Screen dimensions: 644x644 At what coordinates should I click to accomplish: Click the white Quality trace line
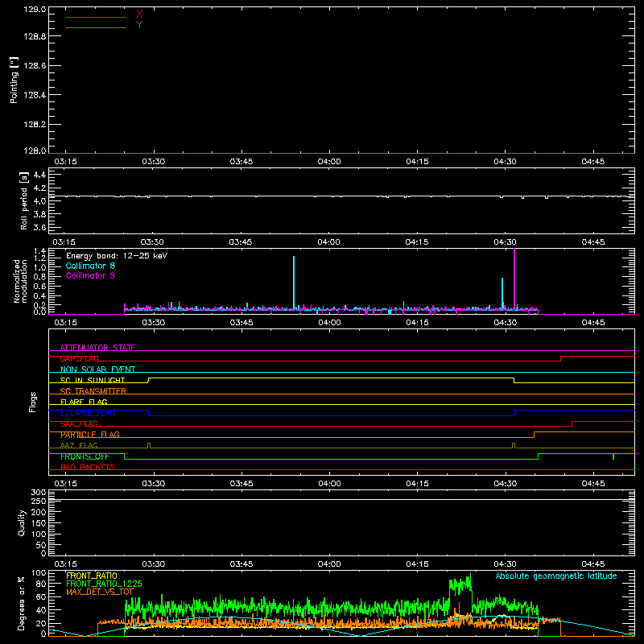(x=341, y=499)
